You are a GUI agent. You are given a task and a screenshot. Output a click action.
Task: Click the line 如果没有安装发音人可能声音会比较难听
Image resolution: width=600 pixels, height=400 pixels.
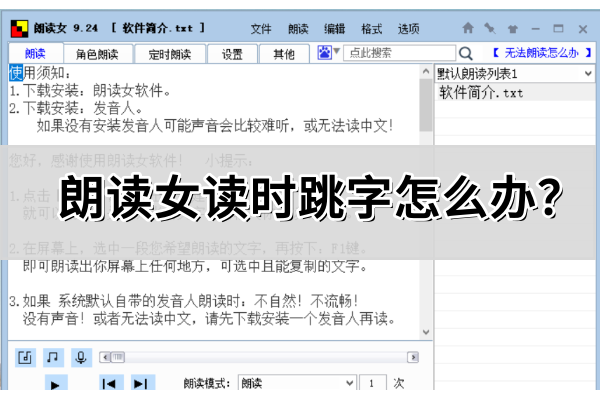(215, 126)
